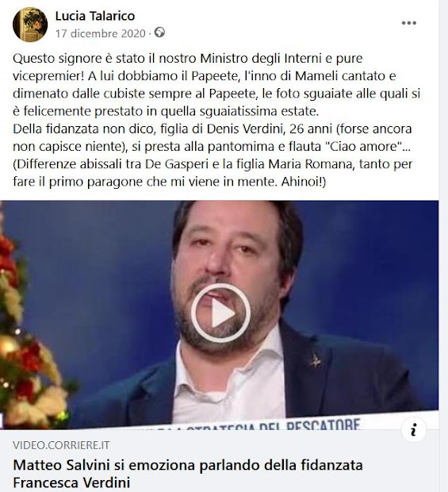Open the VIDEO.CORRIERE.IT source link
Viewport: 448px width, 492px height.
pyautogui.click(x=61, y=445)
